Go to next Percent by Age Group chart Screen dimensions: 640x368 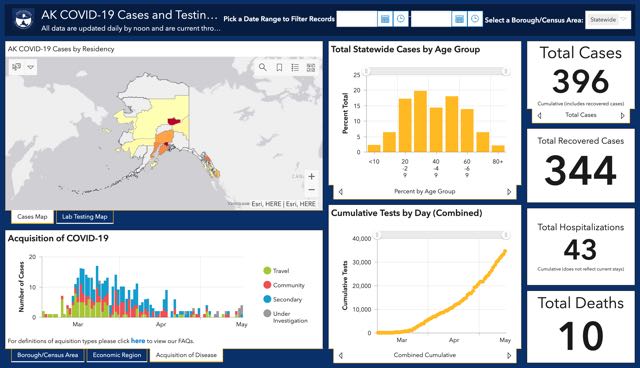pyautogui.click(x=509, y=191)
